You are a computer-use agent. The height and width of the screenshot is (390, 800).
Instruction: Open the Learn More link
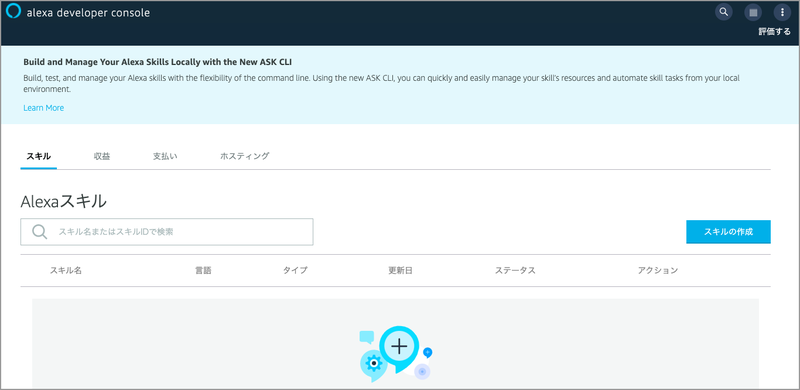pos(43,108)
